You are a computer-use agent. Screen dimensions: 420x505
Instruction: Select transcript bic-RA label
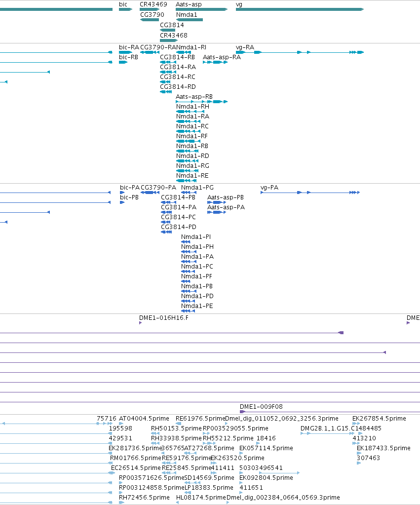(x=129, y=47)
